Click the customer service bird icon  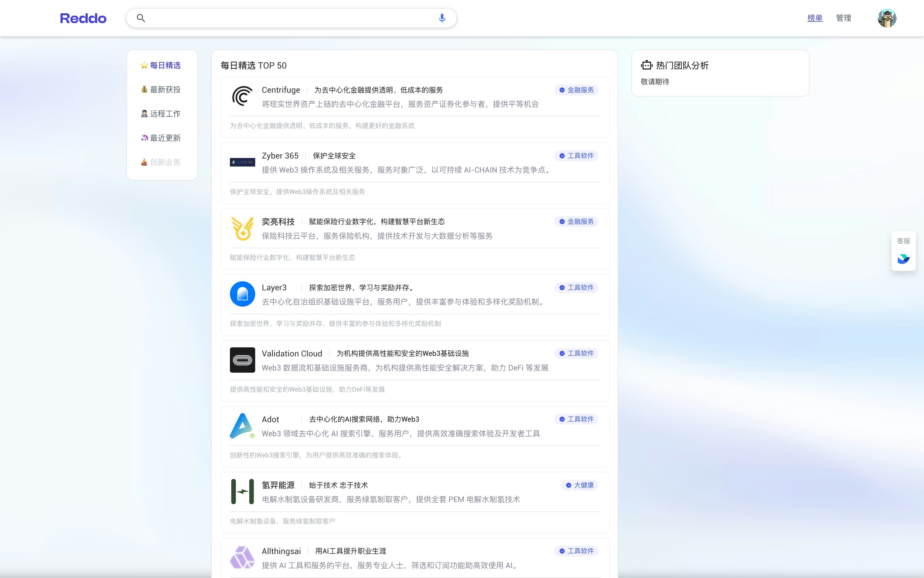[x=903, y=259]
